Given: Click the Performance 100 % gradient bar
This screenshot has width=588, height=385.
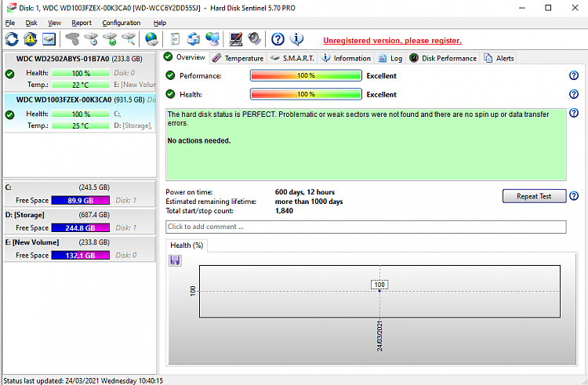Looking at the screenshot, I should [x=306, y=76].
